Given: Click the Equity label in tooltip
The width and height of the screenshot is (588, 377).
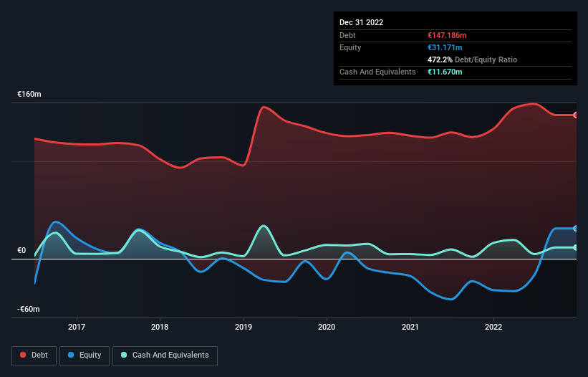Looking at the screenshot, I should (x=350, y=47).
